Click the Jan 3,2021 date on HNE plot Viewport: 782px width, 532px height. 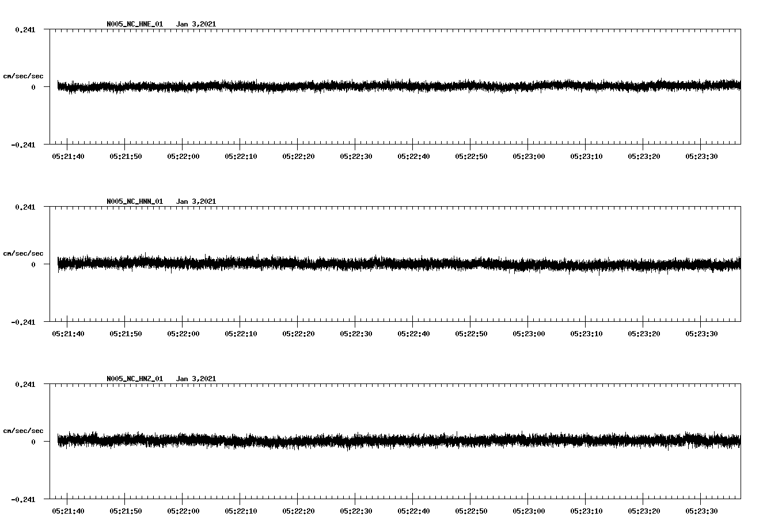(197, 24)
